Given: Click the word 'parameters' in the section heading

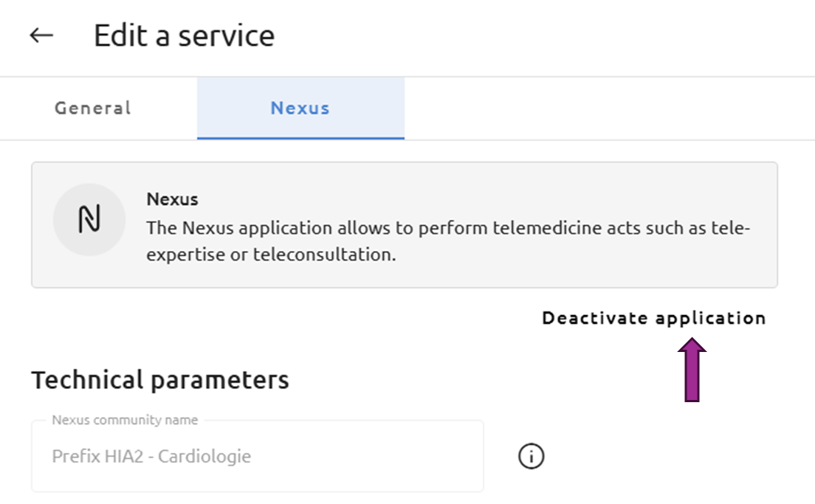Looking at the screenshot, I should pyautogui.click(x=220, y=381).
